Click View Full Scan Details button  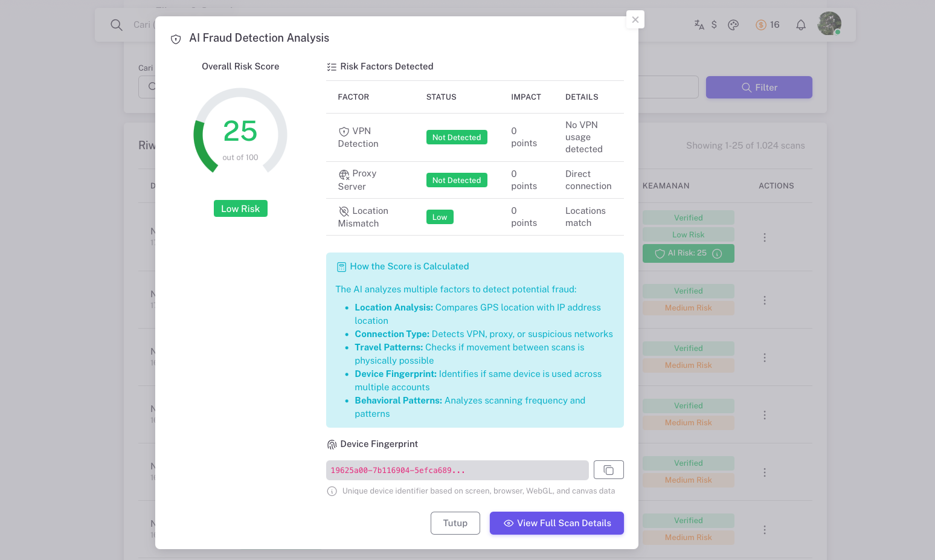click(x=556, y=523)
